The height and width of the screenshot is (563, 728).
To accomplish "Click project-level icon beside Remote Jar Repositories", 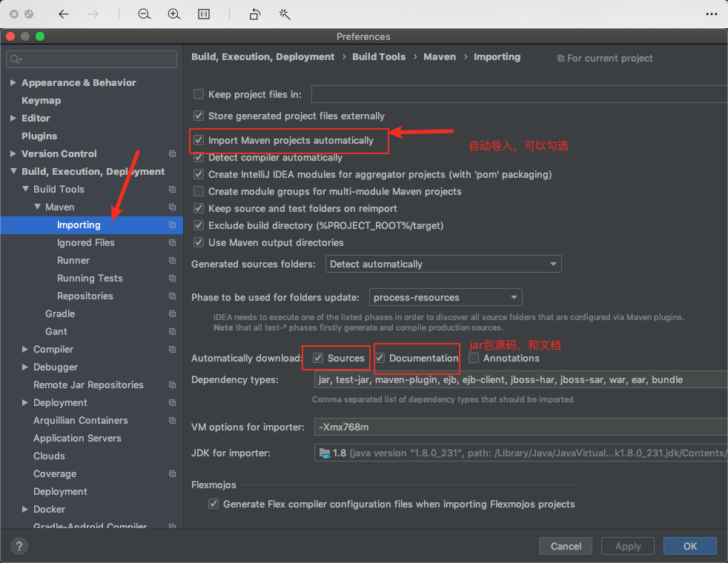I will click(x=172, y=385).
